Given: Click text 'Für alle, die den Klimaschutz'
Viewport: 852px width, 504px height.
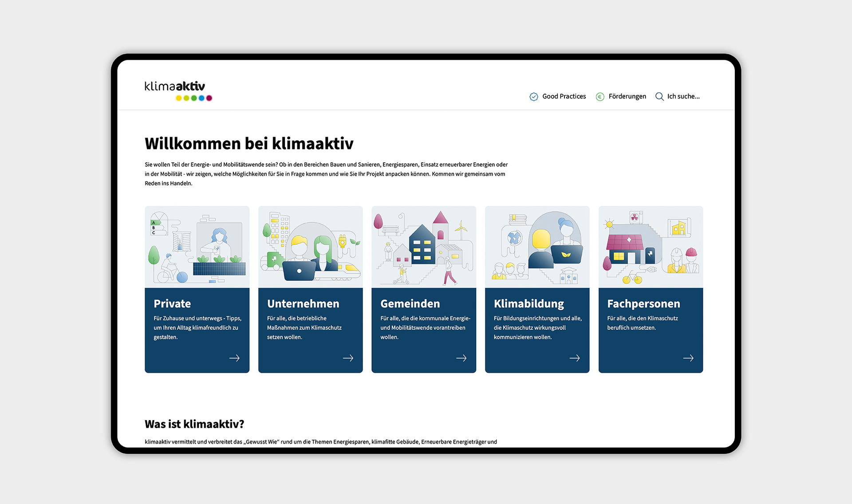Looking at the screenshot, I should click(x=643, y=318).
